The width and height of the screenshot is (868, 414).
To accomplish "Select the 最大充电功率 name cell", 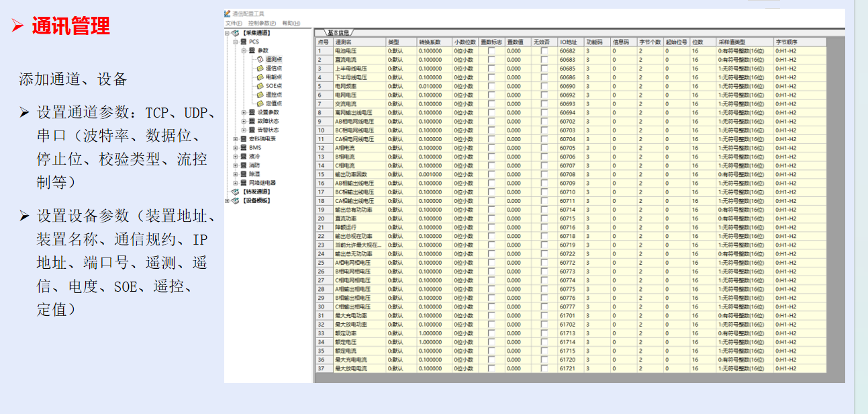I will click(359, 315).
